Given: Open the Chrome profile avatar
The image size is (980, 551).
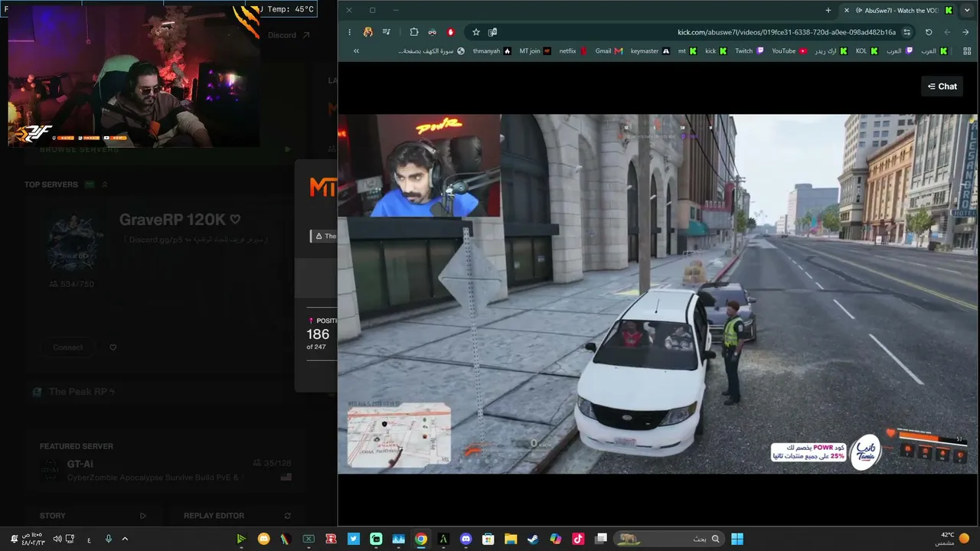Looking at the screenshot, I should [x=368, y=32].
